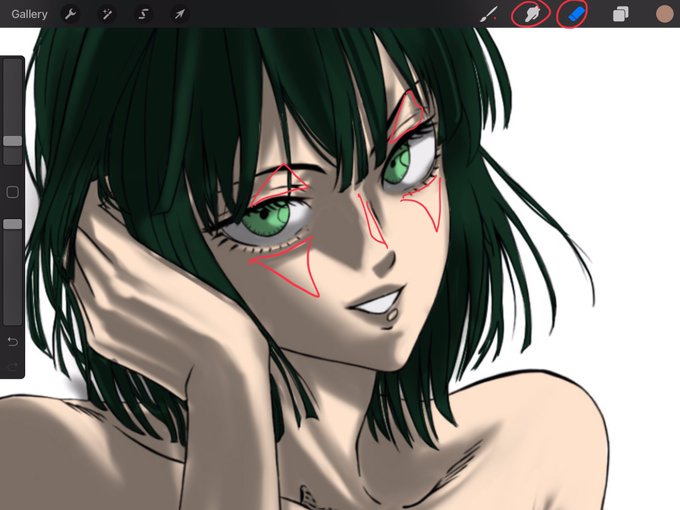Viewport: 680px width, 510px height.
Task: Activate the Transform arrow tool
Action: click(x=180, y=14)
